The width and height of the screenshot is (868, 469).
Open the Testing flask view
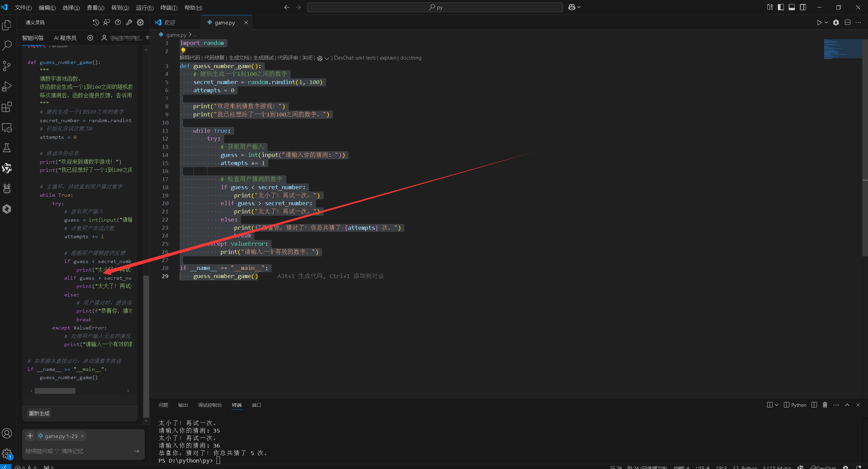7,148
